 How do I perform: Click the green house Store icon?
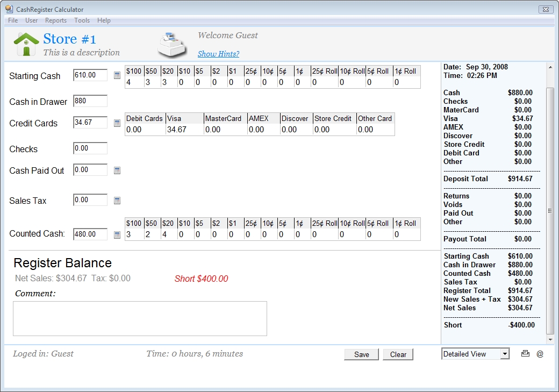pos(26,44)
